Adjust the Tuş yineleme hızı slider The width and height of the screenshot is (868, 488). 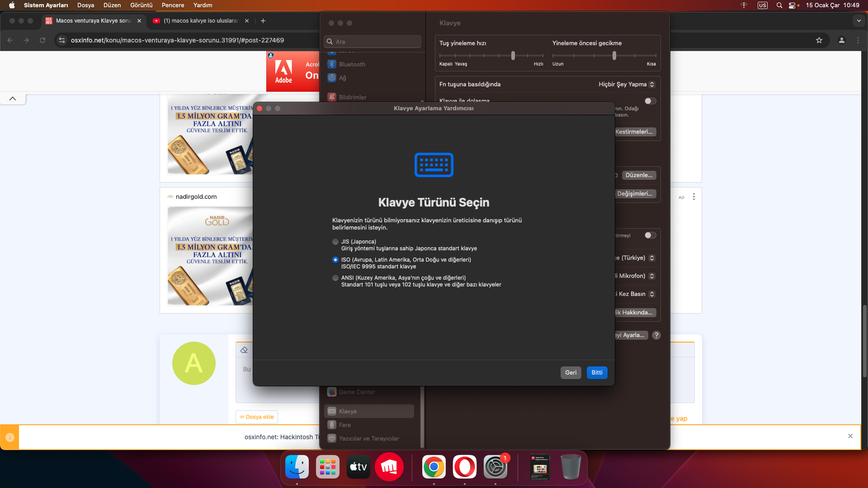coord(513,56)
